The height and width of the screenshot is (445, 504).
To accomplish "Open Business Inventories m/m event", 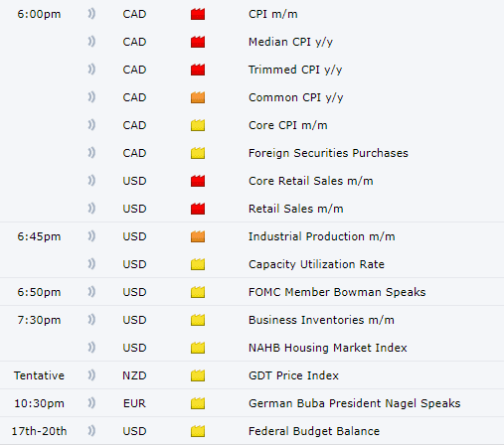I will pos(321,320).
